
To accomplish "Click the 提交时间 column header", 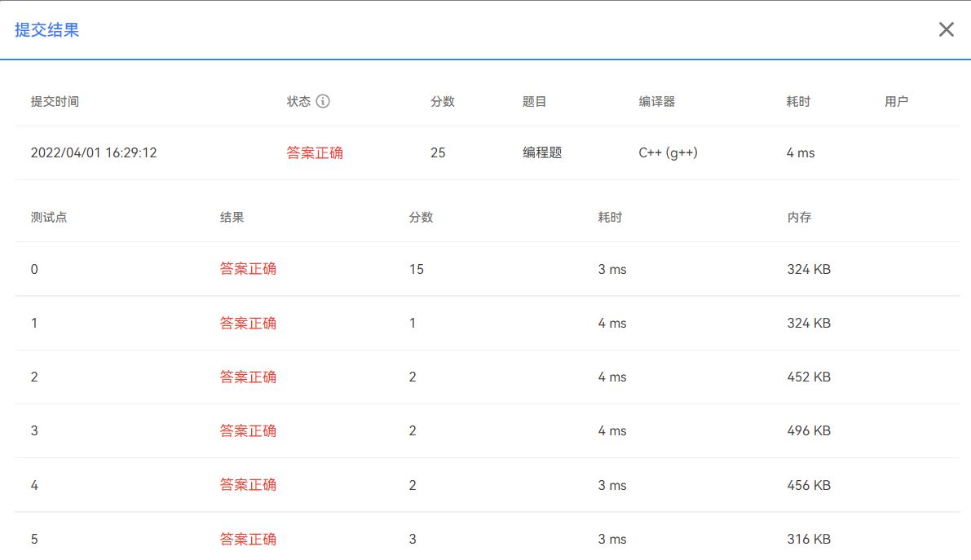I will [x=55, y=102].
